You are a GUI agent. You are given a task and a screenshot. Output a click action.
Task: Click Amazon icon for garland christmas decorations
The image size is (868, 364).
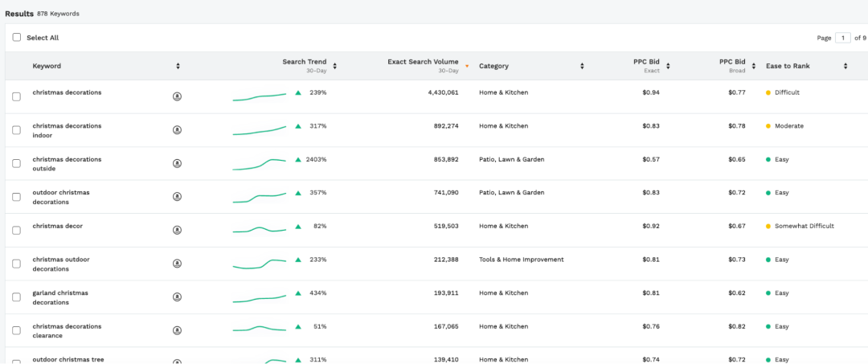click(x=177, y=297)
